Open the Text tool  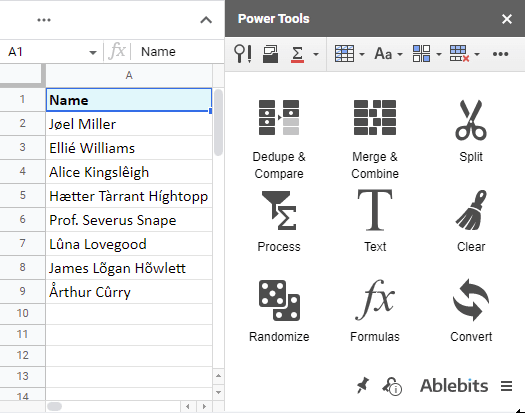pyautogui.click(x=375, y=221)
